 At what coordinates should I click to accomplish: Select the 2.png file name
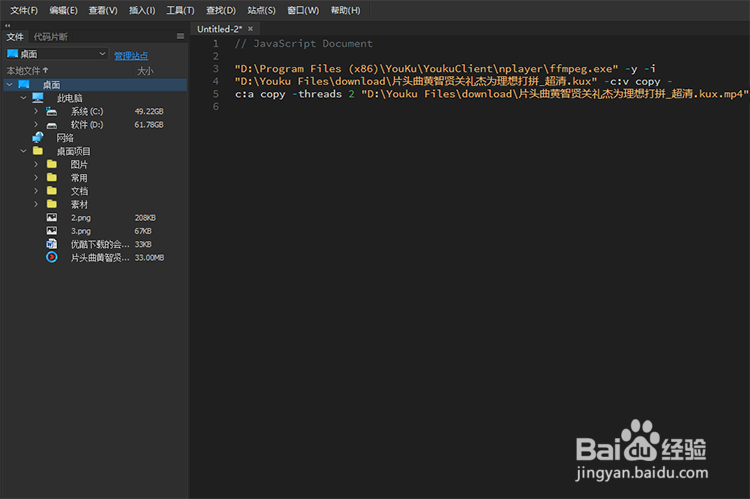tap(81, 218)
